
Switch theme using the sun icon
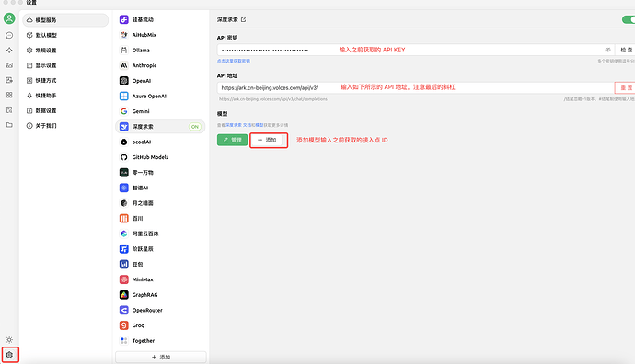pos(9,340)
